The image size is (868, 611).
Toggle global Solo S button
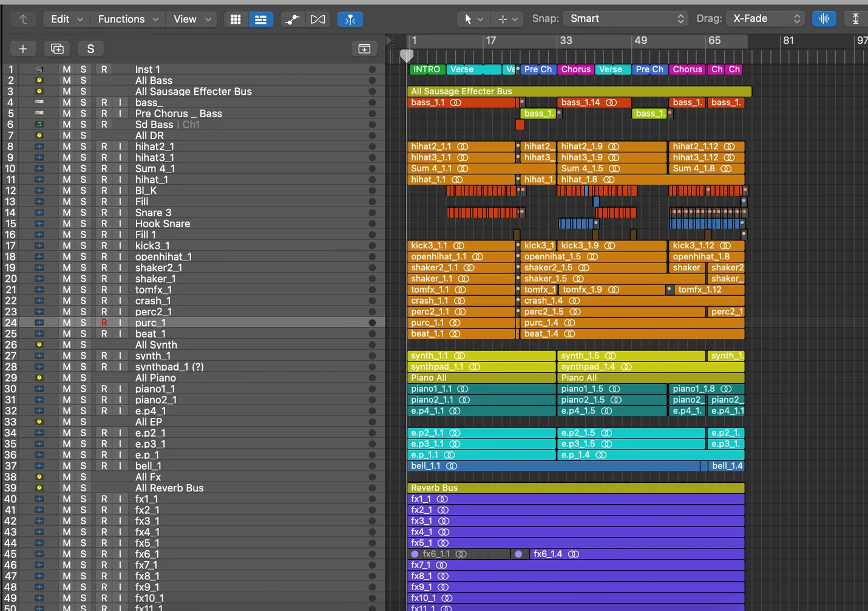(x=90, y=49)
